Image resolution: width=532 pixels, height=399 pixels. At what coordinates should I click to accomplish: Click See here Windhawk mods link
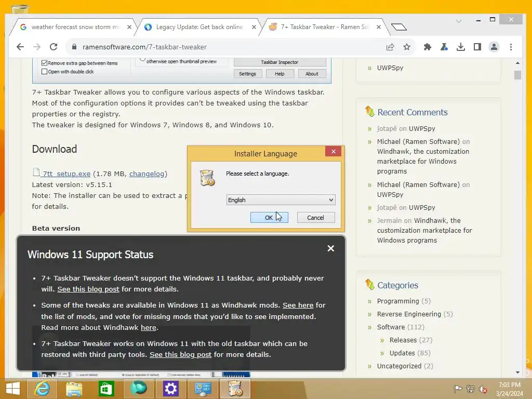(298, 305)
